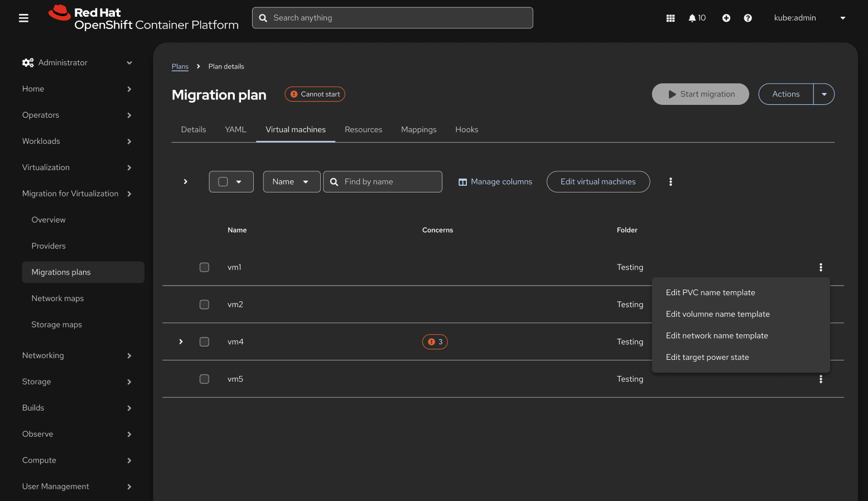Open the help question mark icon

pyautogui.click(x=748, y=18)
